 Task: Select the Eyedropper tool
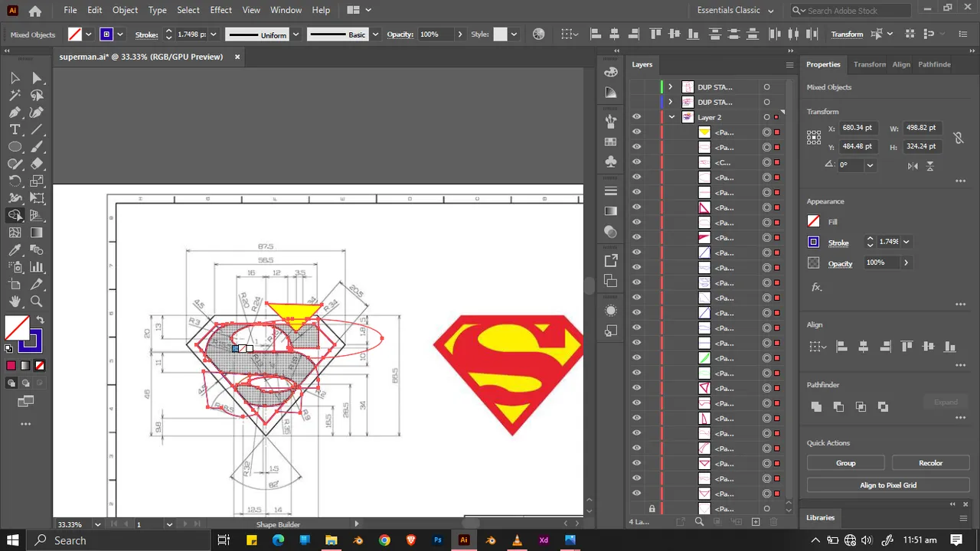[x=15, y=250]
